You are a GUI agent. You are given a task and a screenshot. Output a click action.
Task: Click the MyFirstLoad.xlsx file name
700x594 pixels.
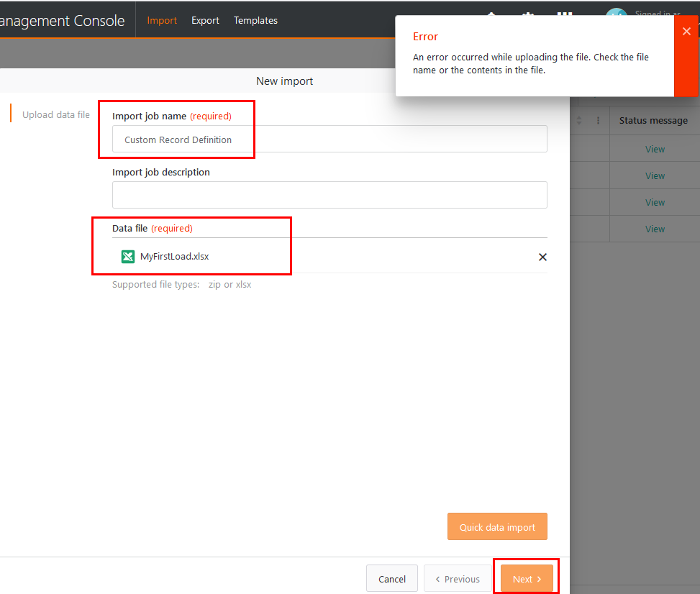coord(175,257)
